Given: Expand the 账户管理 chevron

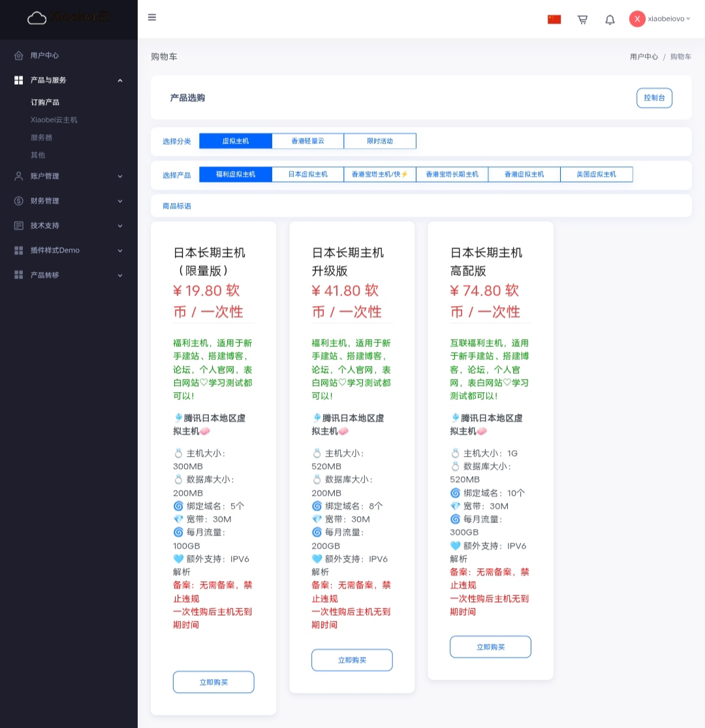Looking at the screenshot, I should click(x=120, y=176).
